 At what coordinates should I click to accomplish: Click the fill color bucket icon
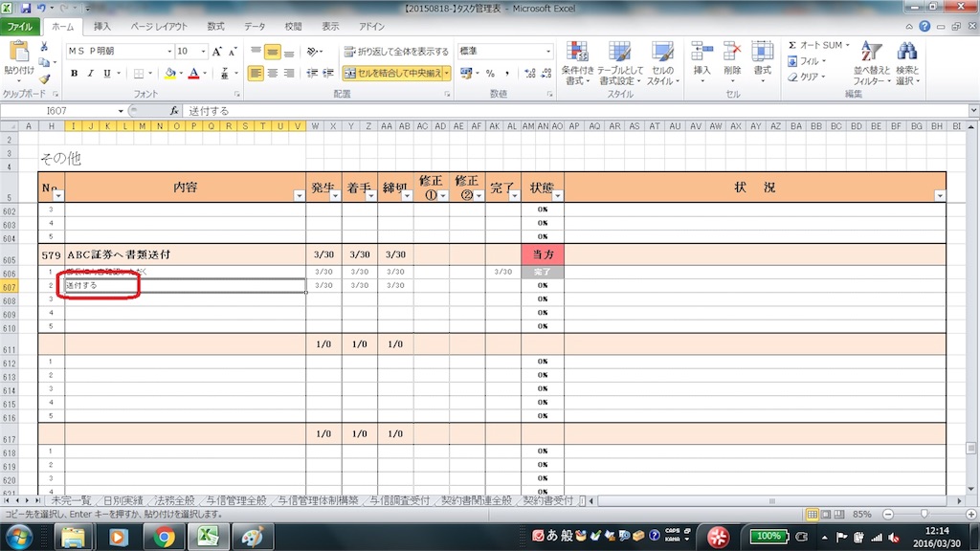pos(170,73)
